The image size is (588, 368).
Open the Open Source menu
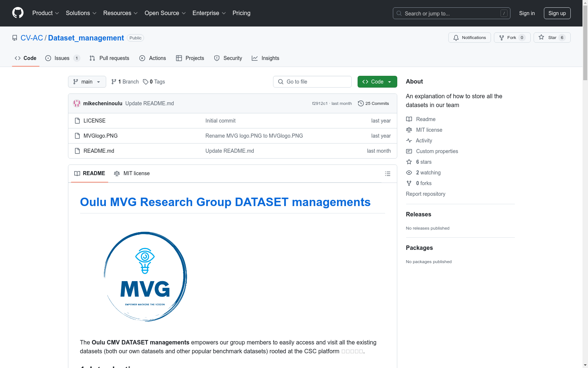(165, 13)
